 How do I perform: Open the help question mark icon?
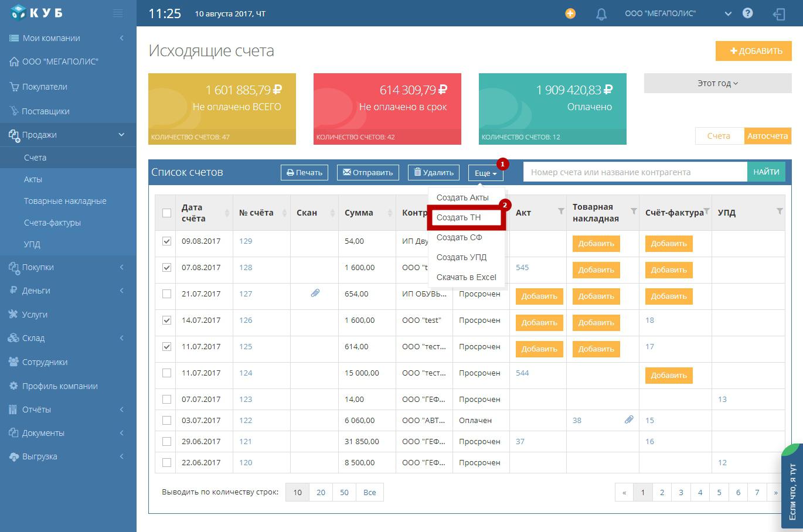tap(747, 13)
